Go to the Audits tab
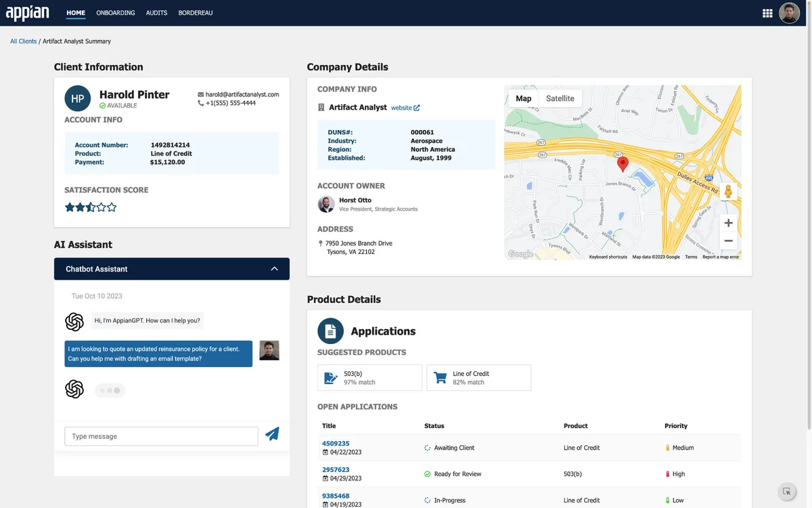The image size is (812, 508). tap(156, 13)
